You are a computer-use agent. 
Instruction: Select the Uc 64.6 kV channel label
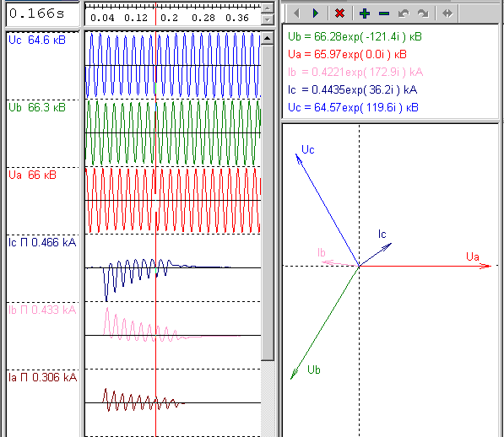click(37, 40)
